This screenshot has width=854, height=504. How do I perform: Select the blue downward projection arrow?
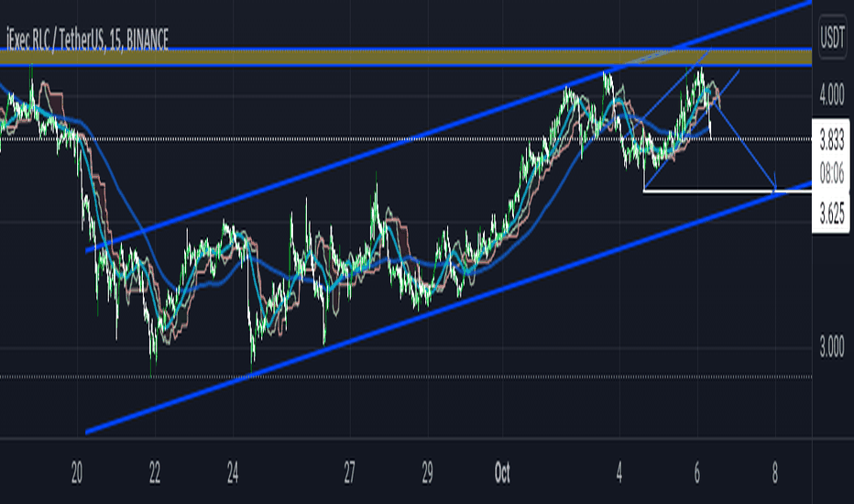pos(746,146)
